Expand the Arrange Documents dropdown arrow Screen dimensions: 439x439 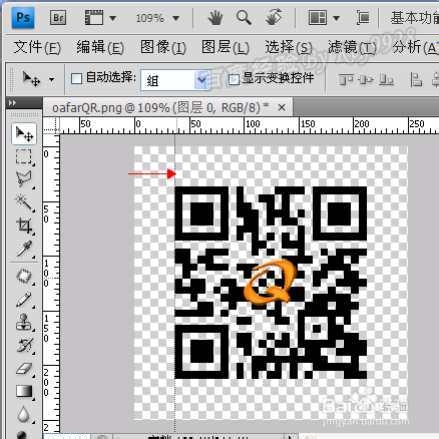pos(336,18)
